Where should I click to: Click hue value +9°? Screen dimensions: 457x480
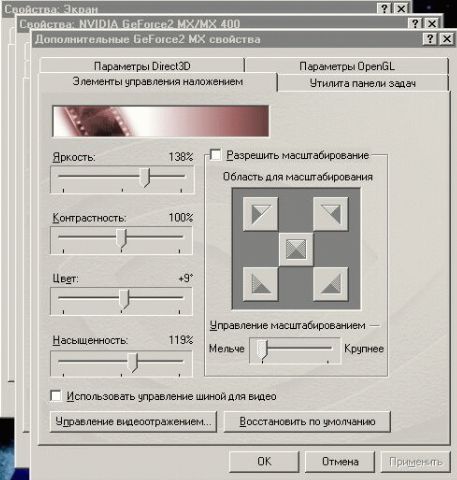point(186,278)
